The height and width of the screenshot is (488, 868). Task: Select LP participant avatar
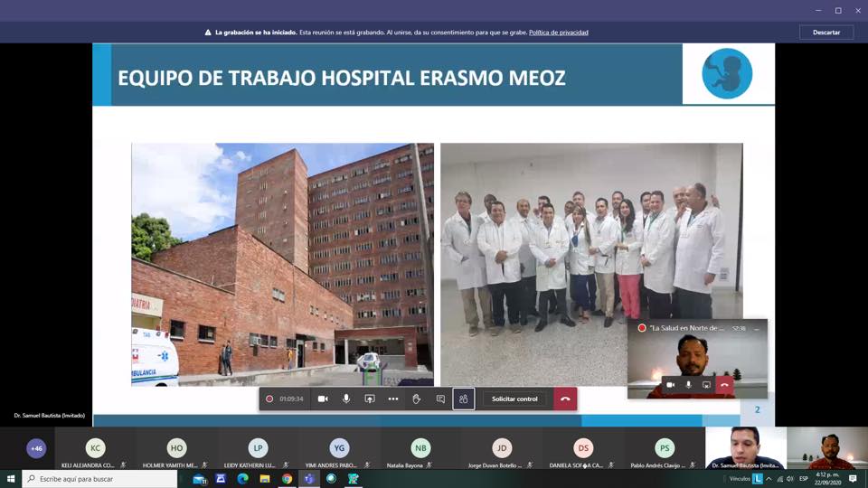[258, 448]
